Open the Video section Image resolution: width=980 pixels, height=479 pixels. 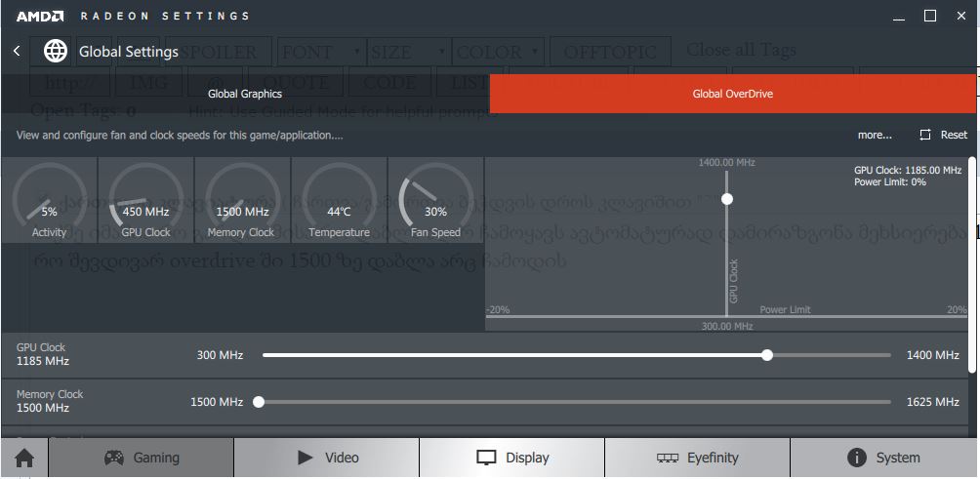pyautogui.click(x=326, y=458)
